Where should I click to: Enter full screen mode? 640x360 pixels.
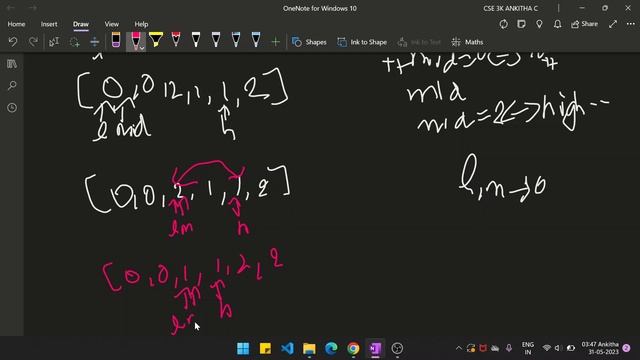613,24
